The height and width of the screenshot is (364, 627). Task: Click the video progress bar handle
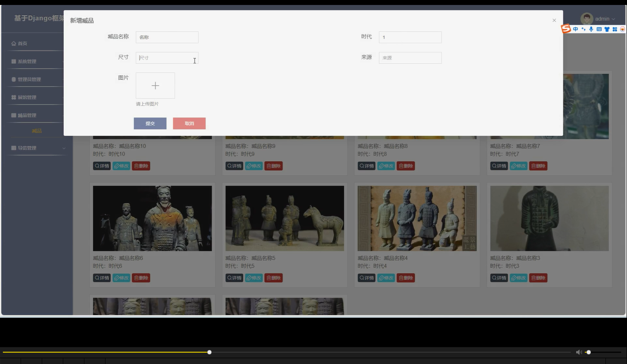(209, 352)
